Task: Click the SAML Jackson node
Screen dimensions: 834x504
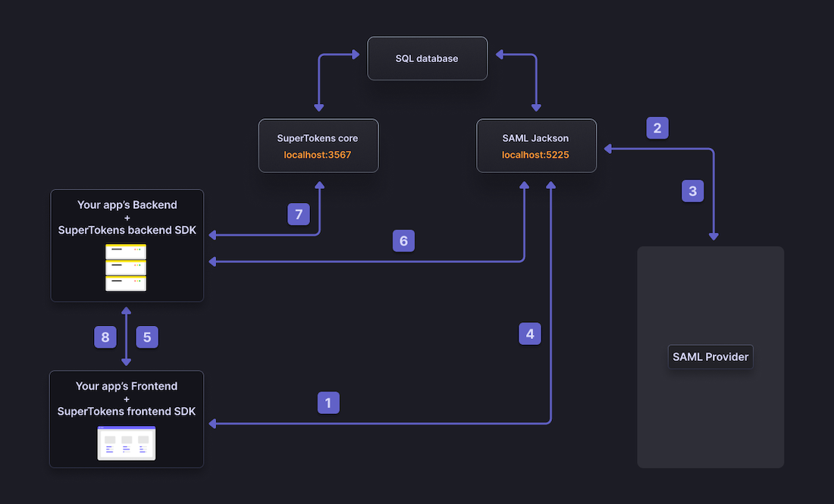Action: 536,146
